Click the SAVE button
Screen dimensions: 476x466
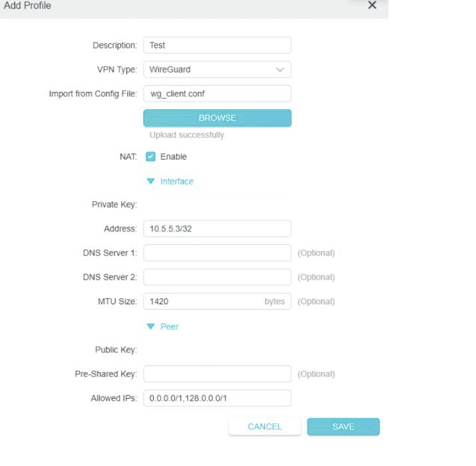click(x=344, y=427)
